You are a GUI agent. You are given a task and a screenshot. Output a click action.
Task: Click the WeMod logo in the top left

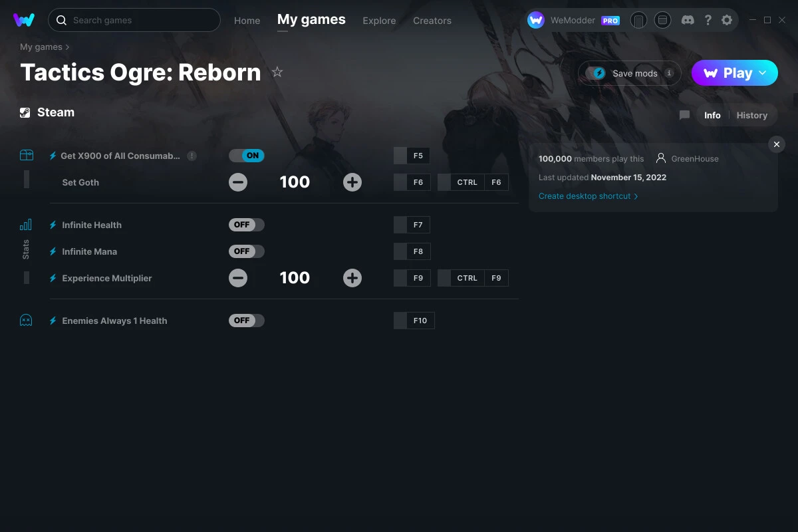point(24,20)
